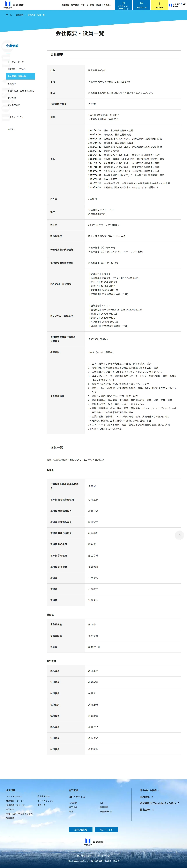Click the Seibu Kensetsu logo in header

coord(14,5)
